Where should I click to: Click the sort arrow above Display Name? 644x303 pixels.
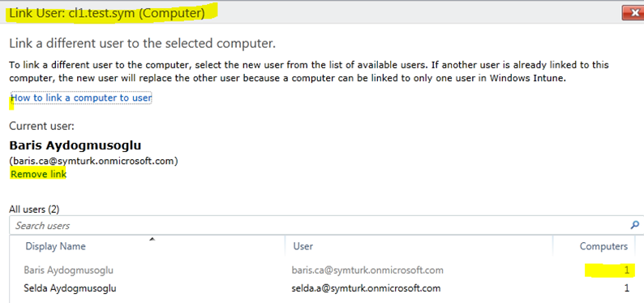click(x=152, y=239)
